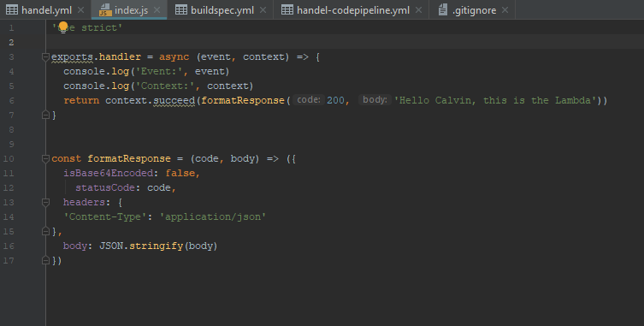Image resolution: width=644 pixels, height=326 pixels.
Task: Click the 'body:' parameter hint
Action: (x=375, y=100)
